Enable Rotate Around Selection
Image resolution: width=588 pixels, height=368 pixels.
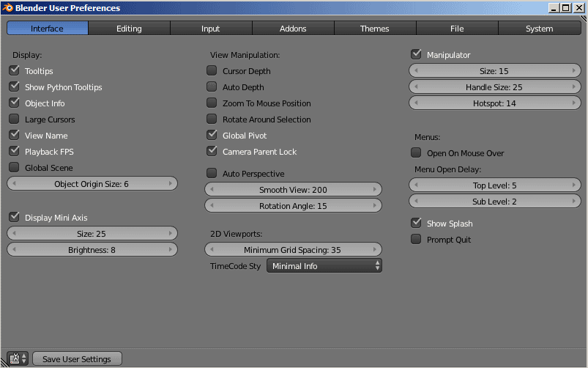[x=212, y=119]
